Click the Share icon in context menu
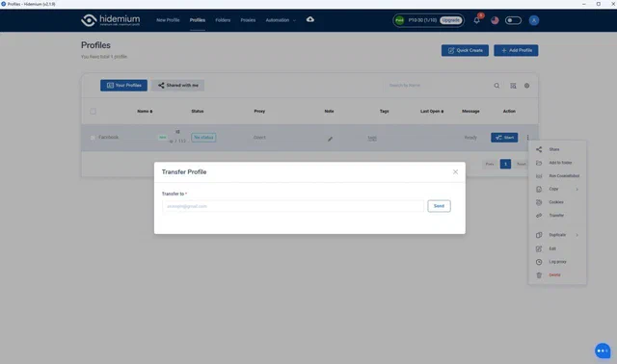Screen dimensions: 617x364 pos(539,149)
